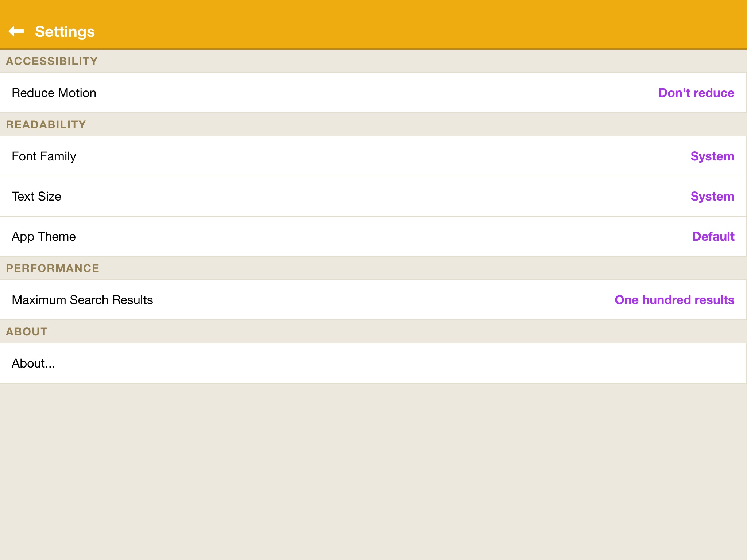Select the Text Size row
747x560 pixels.
point(36,197)
